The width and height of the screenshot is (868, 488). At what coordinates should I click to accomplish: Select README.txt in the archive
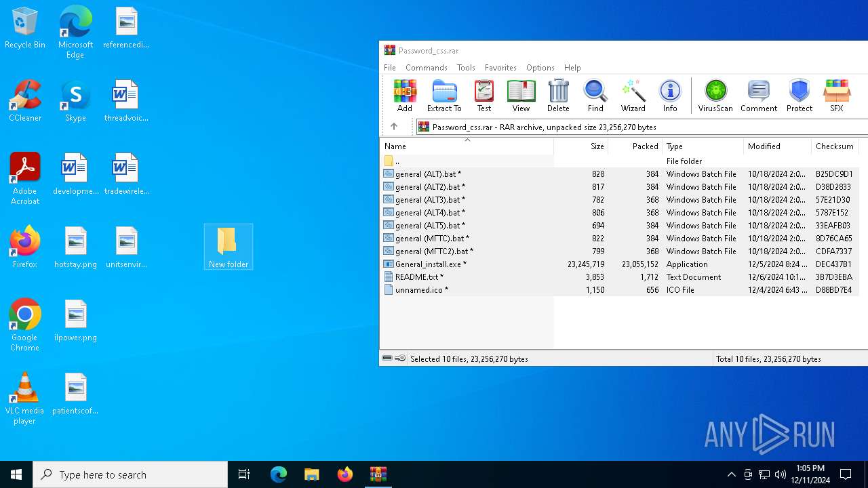pos(619,277)
